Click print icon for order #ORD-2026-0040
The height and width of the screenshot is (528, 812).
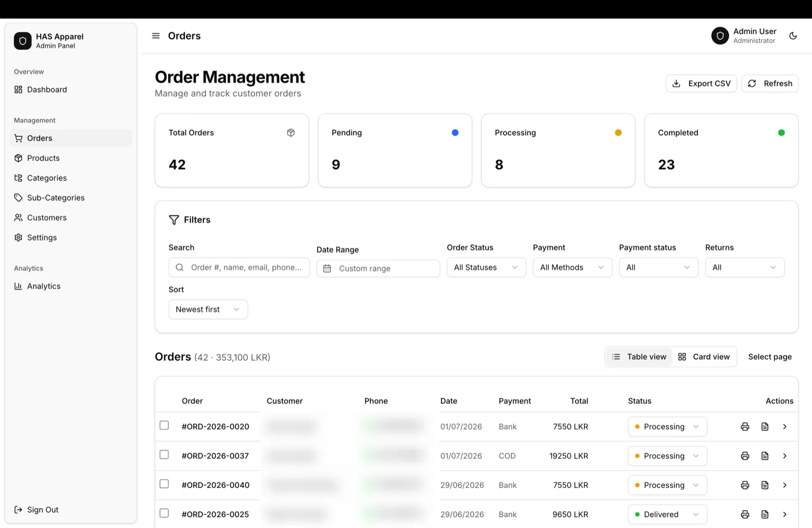coord(745,485)
